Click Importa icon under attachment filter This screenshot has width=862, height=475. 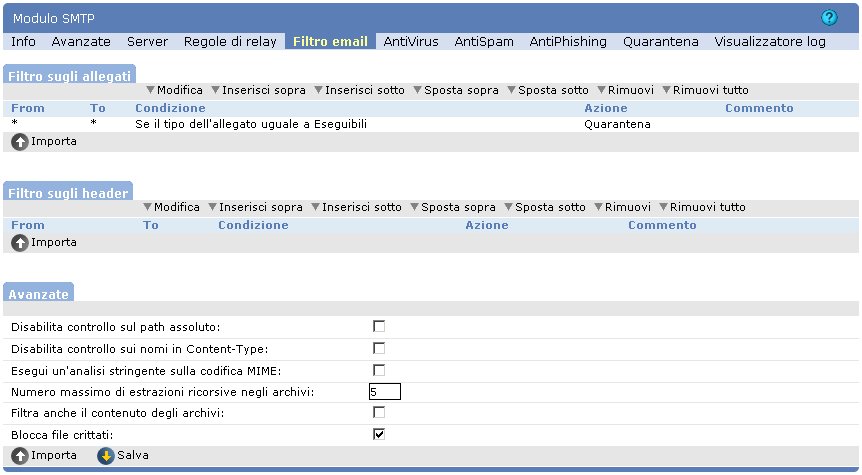click(x=20, y=142)
